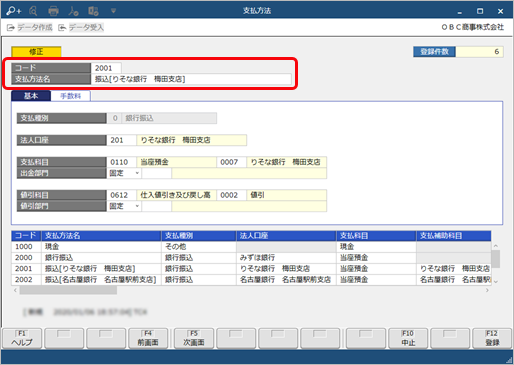514x365 pixels.
Task: Click the 登録件数 value field
Action: pos(479,52)
